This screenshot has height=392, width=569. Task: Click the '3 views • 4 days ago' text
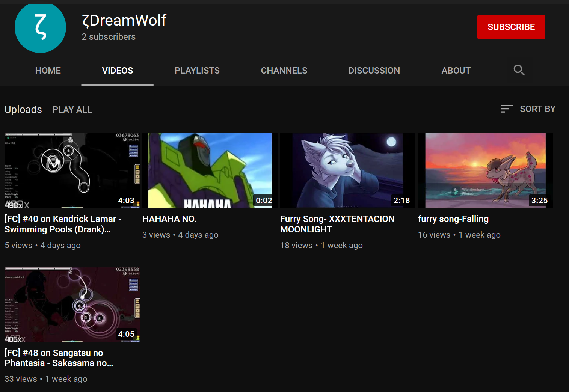(x=181, y=235)
